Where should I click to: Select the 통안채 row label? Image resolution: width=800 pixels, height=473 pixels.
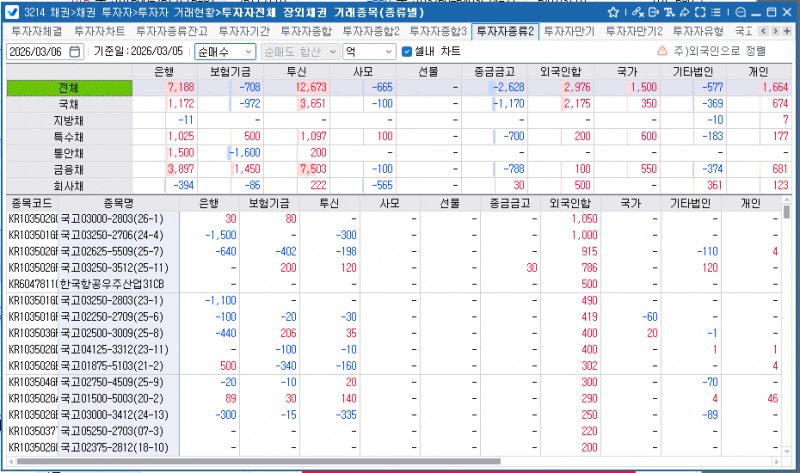tap(69, 153)
